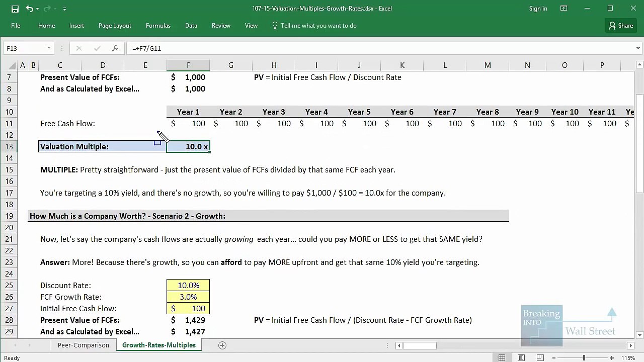The width and height of the screenshot is (644, 362).
Task: Expand the formula bar
Action: 638,48
